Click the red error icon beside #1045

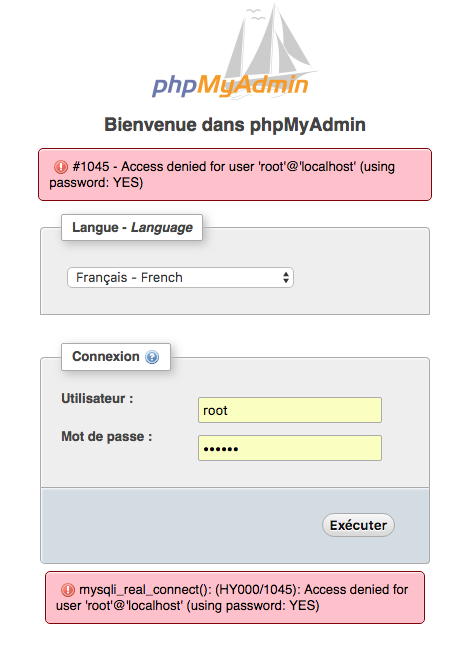click(61, 167)
